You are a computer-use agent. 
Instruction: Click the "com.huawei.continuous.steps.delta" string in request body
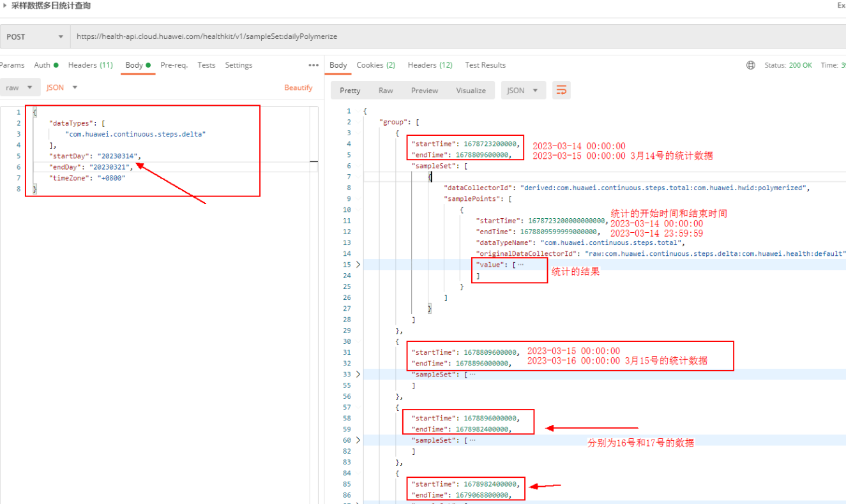coord(136,134)
